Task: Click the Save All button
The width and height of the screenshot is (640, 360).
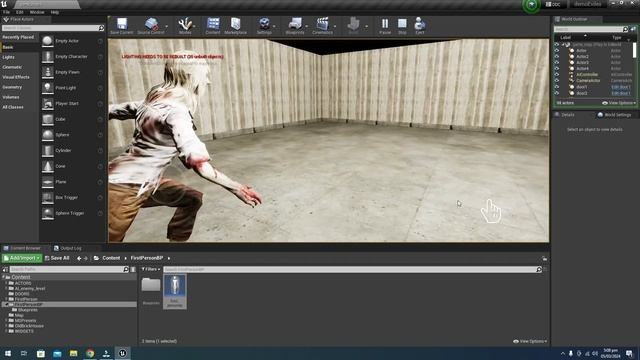Action: point(57,258)
